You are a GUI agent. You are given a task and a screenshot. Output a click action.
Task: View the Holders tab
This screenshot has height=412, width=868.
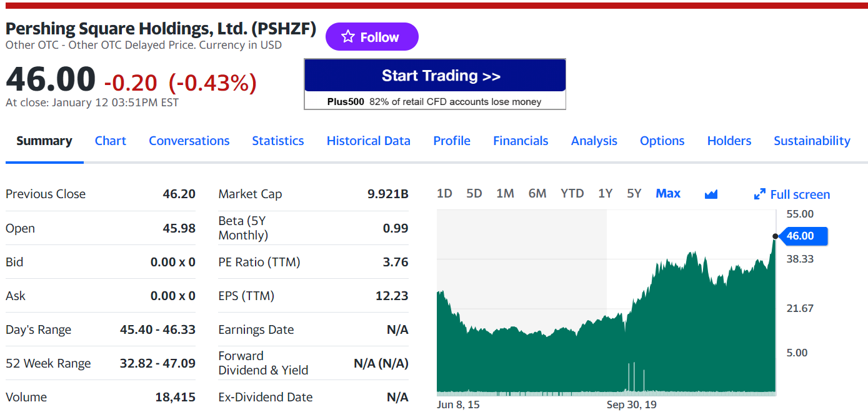pos(729,141)
